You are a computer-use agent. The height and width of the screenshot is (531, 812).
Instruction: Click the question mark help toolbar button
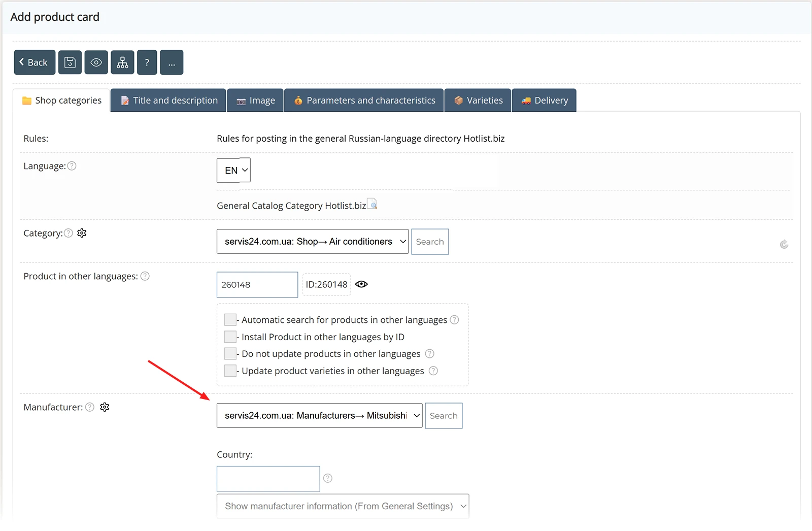point(147,62)
